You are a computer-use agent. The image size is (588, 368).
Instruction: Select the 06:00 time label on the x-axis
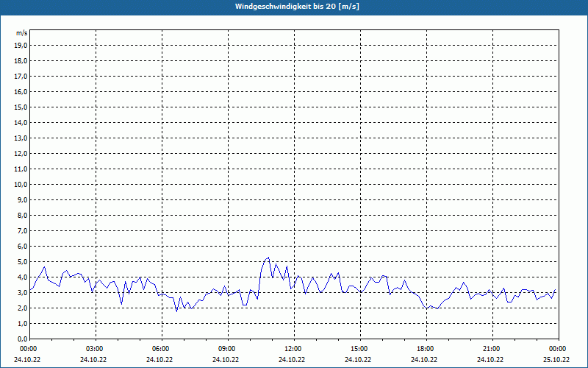tap(161, 348)
